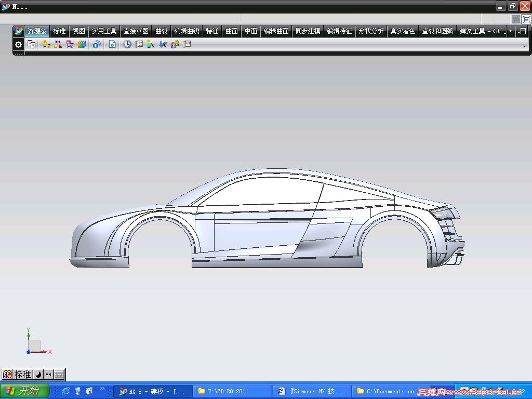Screen dimensions: 532x399
Task: Switch to the 实用工具 tab
Action: coord(104,31)
